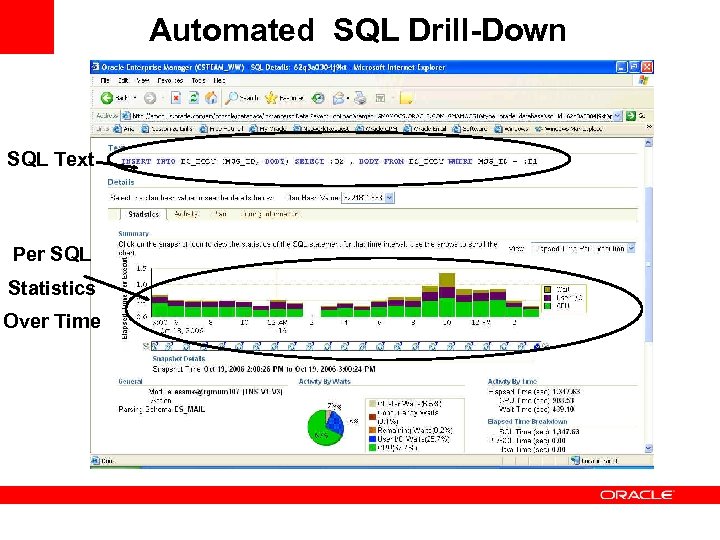The width and height of the screenshot is (720, 540).
Task: Expand the links bar overflow chevron
Action: click(649, 127)
